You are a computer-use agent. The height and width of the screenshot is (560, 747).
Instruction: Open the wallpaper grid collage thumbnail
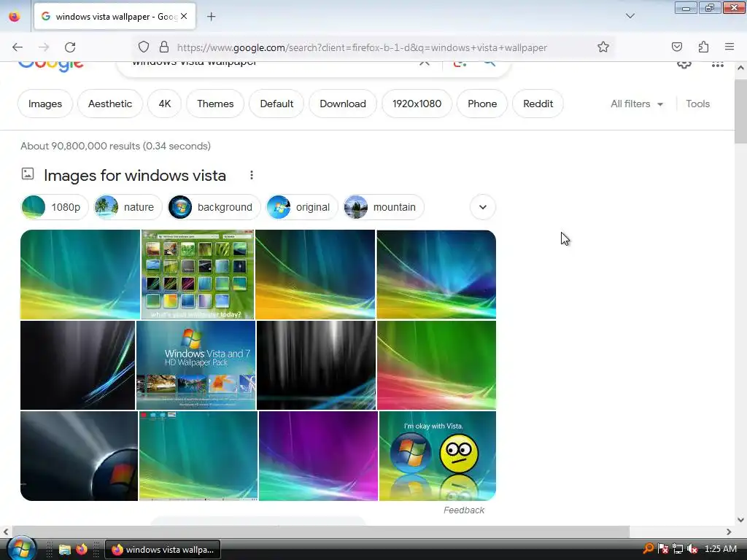pos(198,275)
